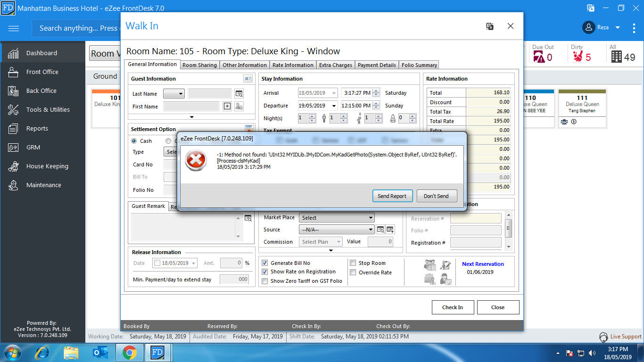Screen dimensions: 644x362
Task: Click Don't Send in error dialog
Action: [436, 196]
